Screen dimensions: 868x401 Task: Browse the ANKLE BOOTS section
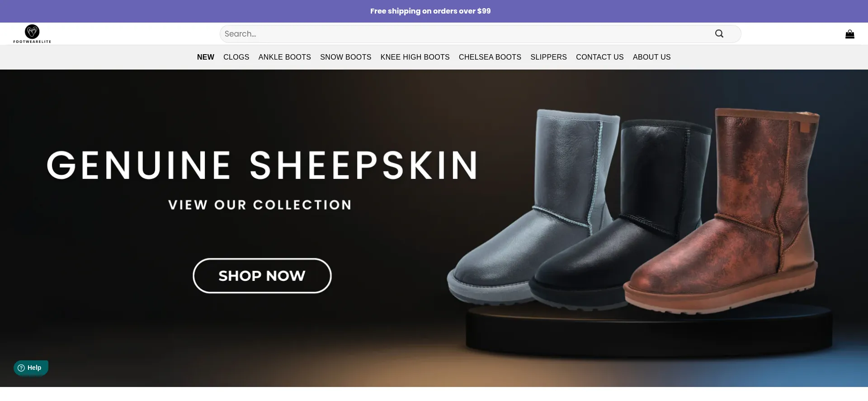pyautogui.click(x=284, y=57)
